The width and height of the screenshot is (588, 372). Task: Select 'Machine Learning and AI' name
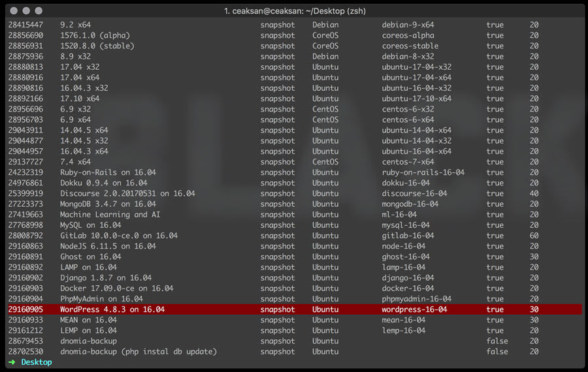(x=110, y=214)
